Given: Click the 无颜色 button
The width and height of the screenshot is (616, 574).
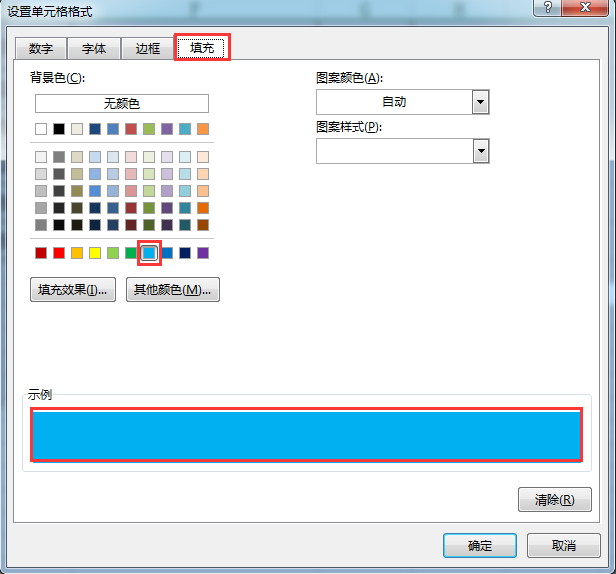Looking at the screenshot, I should [x=122, y=103].
